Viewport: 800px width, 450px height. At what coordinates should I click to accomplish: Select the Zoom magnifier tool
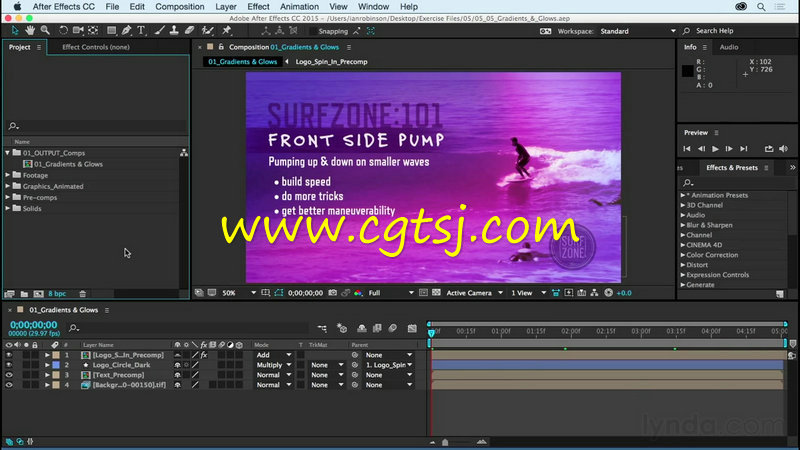(x=45, y=31)
